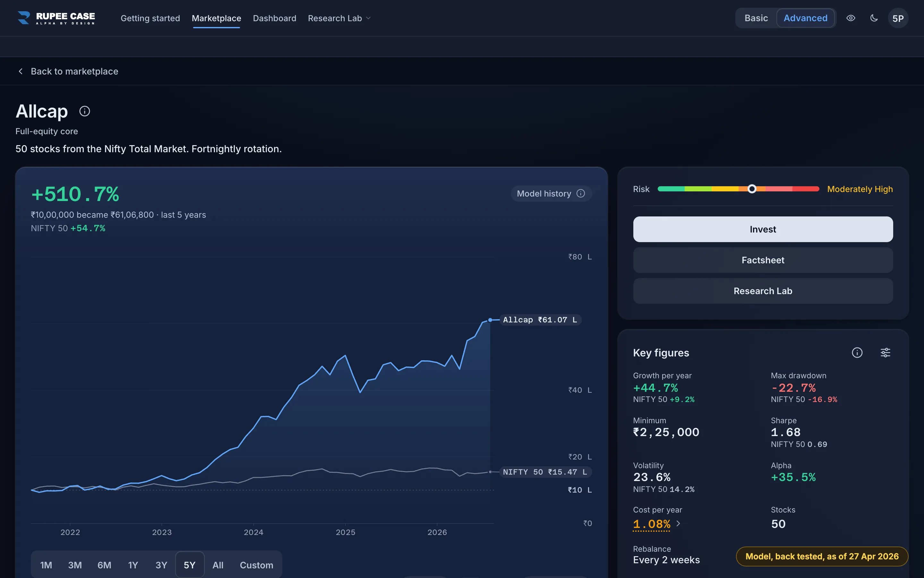Click the red segment of Risk bar

click(806, 189)
